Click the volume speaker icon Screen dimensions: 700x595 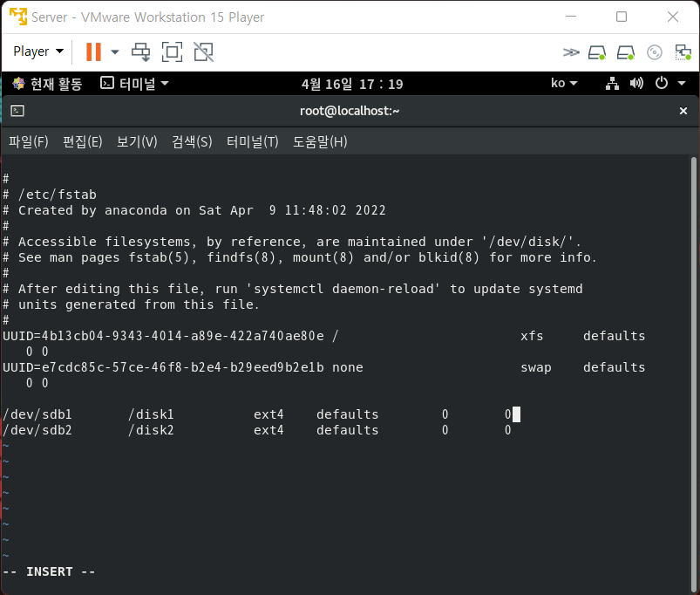click(636, 83)
